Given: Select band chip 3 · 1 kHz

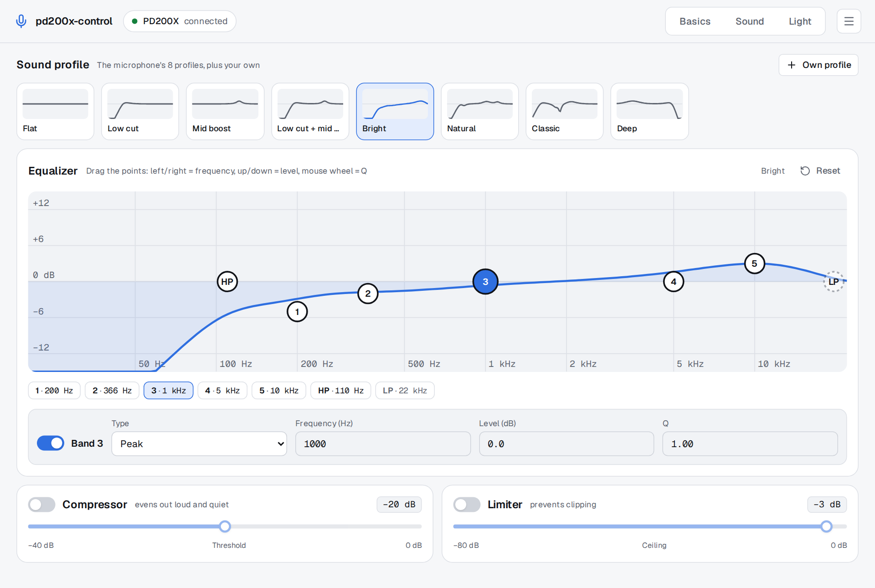Looking at the screenshot, I should pyautogui.click(x=169, y=391).
